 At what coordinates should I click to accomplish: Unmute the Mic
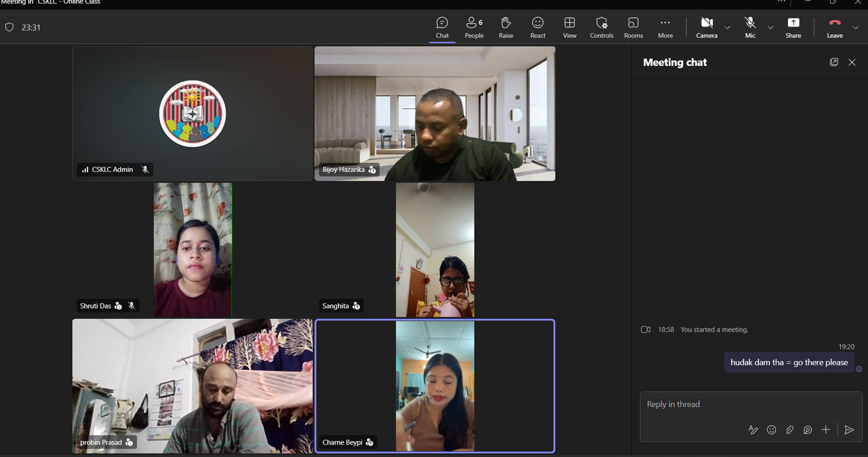tap(750, 28)
